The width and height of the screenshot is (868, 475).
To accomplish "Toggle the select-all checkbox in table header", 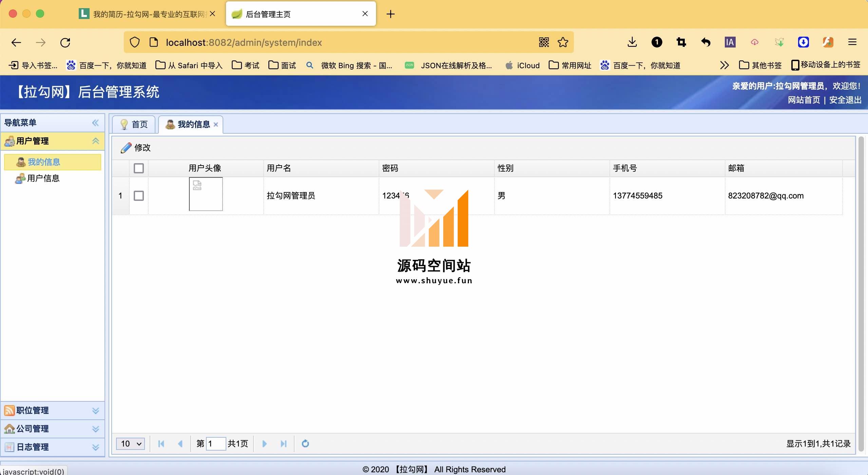I will [x=139, y=168].
